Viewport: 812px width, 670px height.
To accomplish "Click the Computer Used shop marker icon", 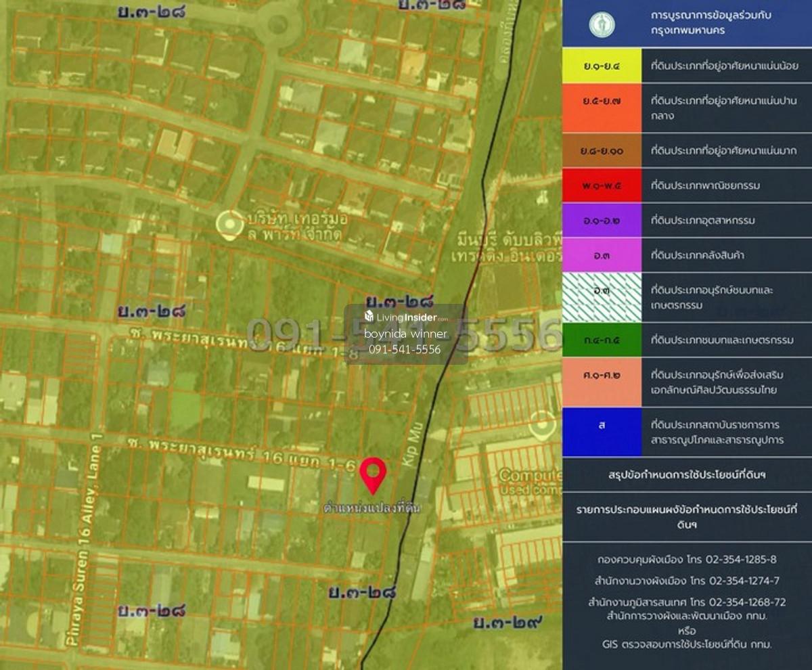I will pos(543,425).
